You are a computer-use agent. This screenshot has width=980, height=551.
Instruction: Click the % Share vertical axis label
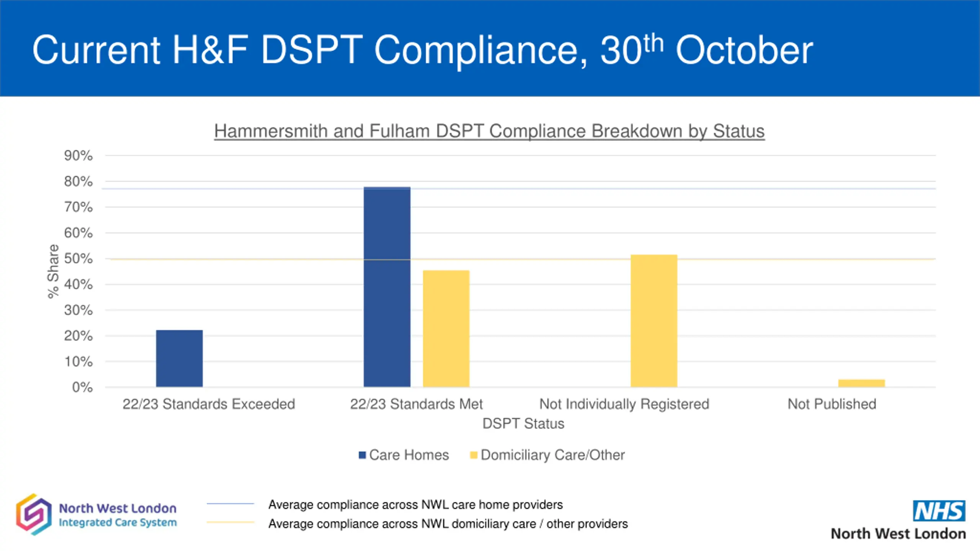tap(53, 271)
